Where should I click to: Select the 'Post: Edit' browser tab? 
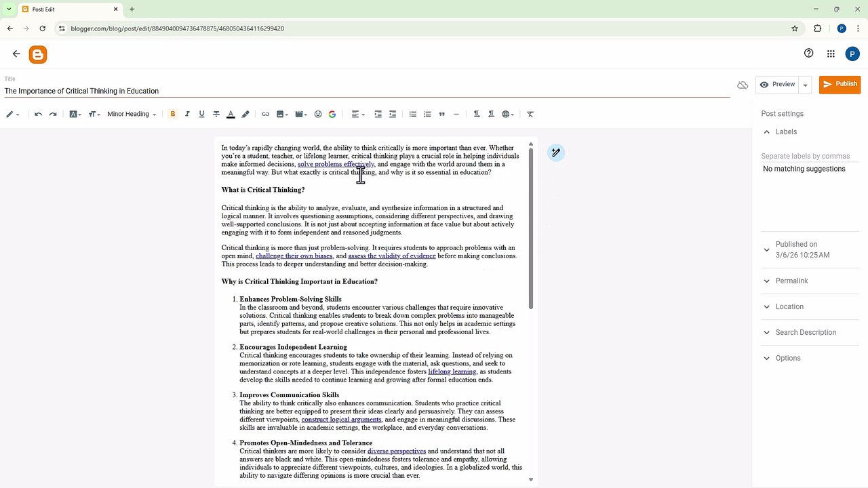(71, 9)
